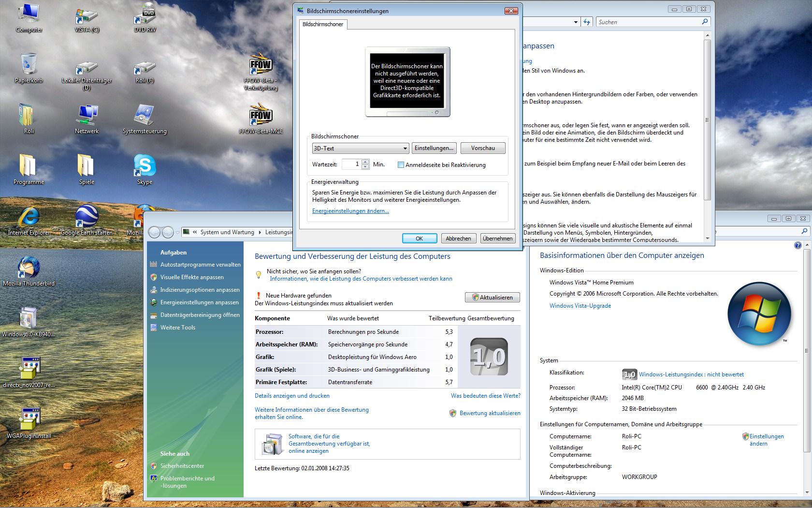Click System und Wartung breadcrumb
Viewport: 812px width, 508px height.
(227, 232)
